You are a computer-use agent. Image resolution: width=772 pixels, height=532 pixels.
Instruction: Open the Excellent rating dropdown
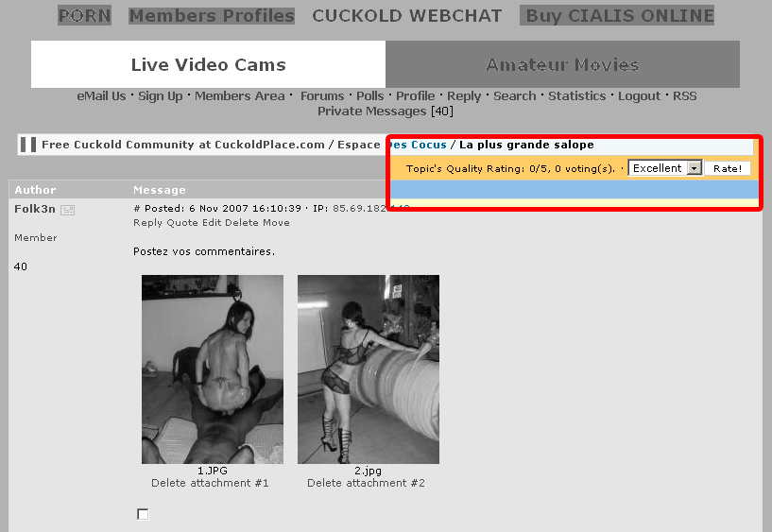(665, 168)
